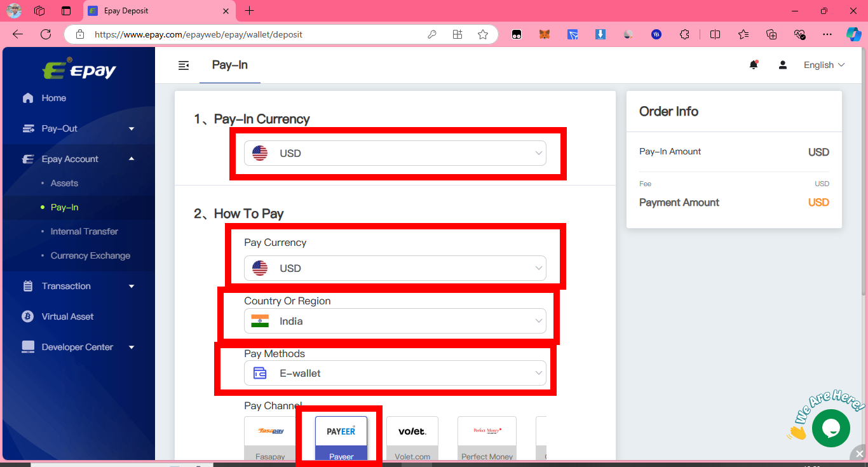Open the Country Or Region India dropdown

pos(395,321)
